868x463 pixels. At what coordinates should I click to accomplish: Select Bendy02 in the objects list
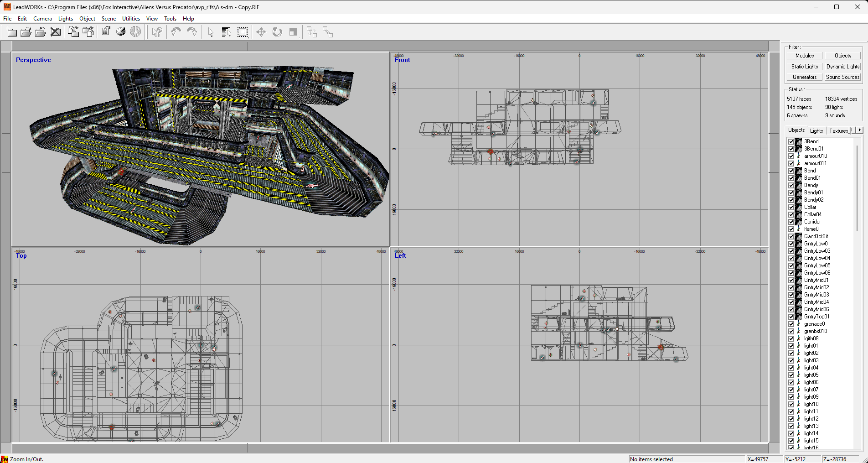tap(814, 200)
